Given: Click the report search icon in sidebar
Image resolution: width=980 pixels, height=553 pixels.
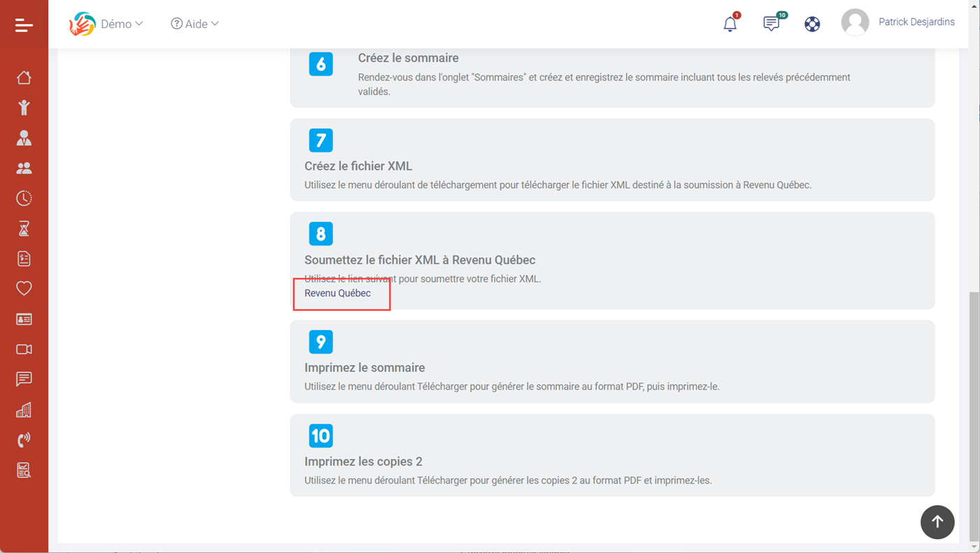Looking at the screenshot, I should pos(24,471).
